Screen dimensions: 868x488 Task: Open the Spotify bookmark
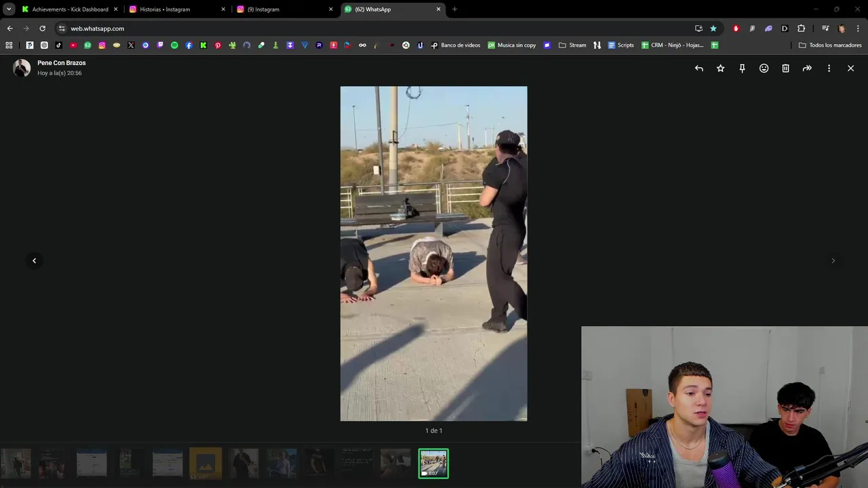click(174, 45)
